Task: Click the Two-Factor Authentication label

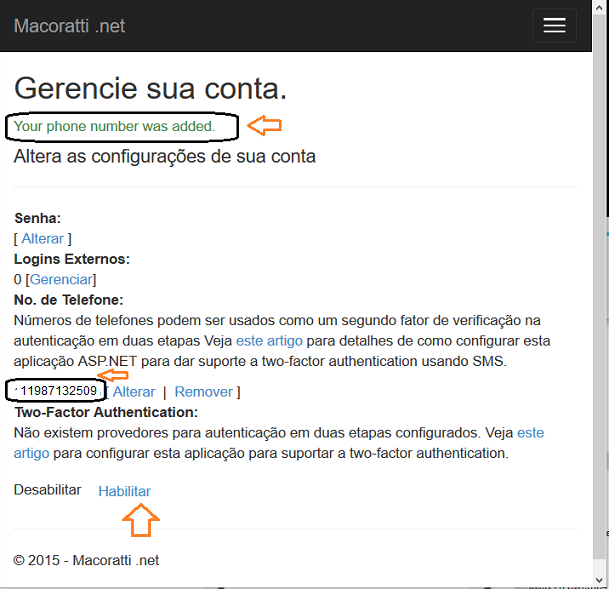Action: (x=106, y=412)
